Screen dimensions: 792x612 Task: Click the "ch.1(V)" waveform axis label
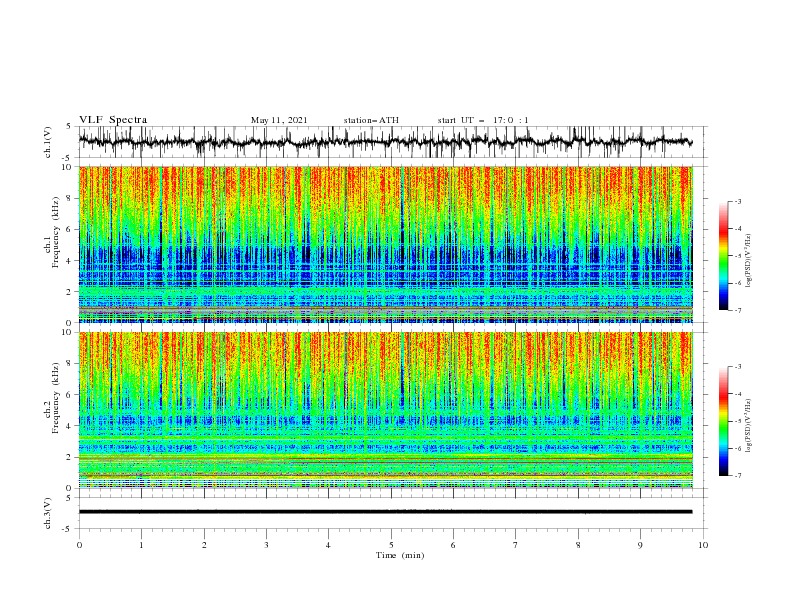click(x=48, y=142)
